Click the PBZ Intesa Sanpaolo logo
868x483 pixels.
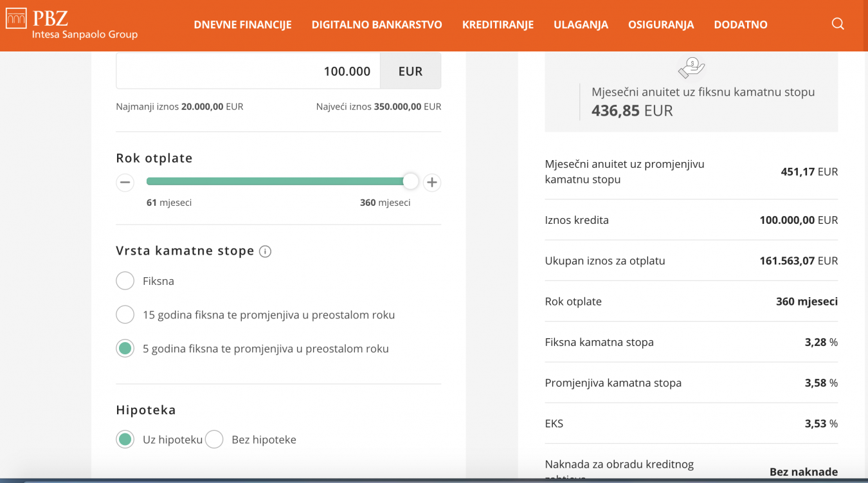tap(71, 24)
